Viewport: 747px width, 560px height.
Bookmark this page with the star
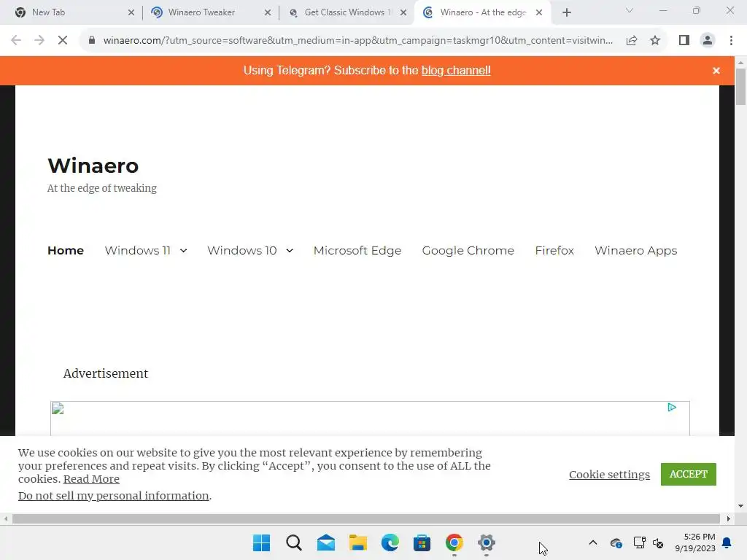pyautogui.click(x=655, y=41)
